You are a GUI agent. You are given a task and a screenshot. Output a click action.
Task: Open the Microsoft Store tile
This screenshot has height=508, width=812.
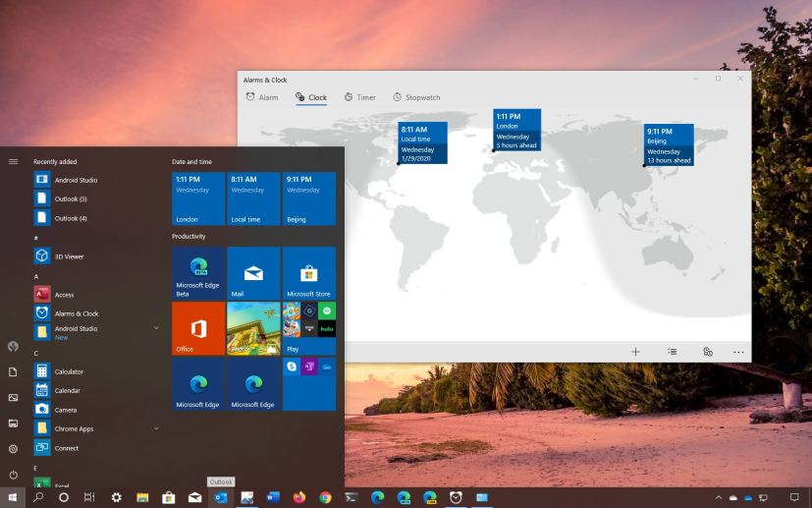click(309, 274)
